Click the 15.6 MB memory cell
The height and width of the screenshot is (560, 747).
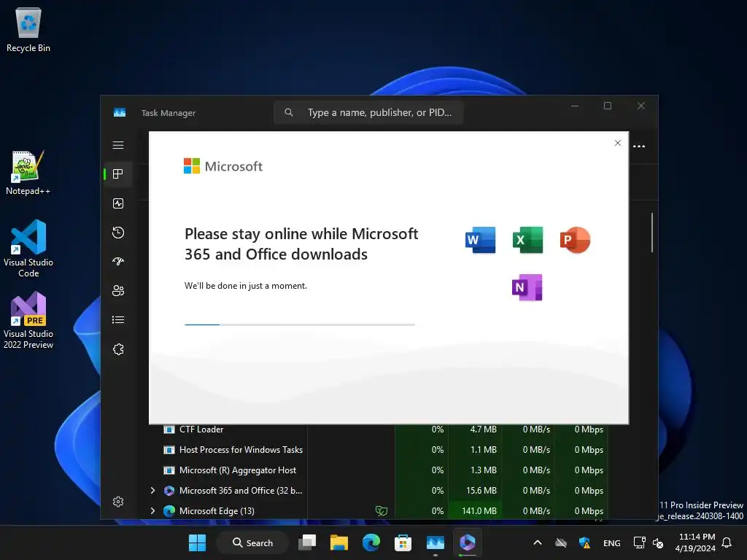tap(476, 491)
